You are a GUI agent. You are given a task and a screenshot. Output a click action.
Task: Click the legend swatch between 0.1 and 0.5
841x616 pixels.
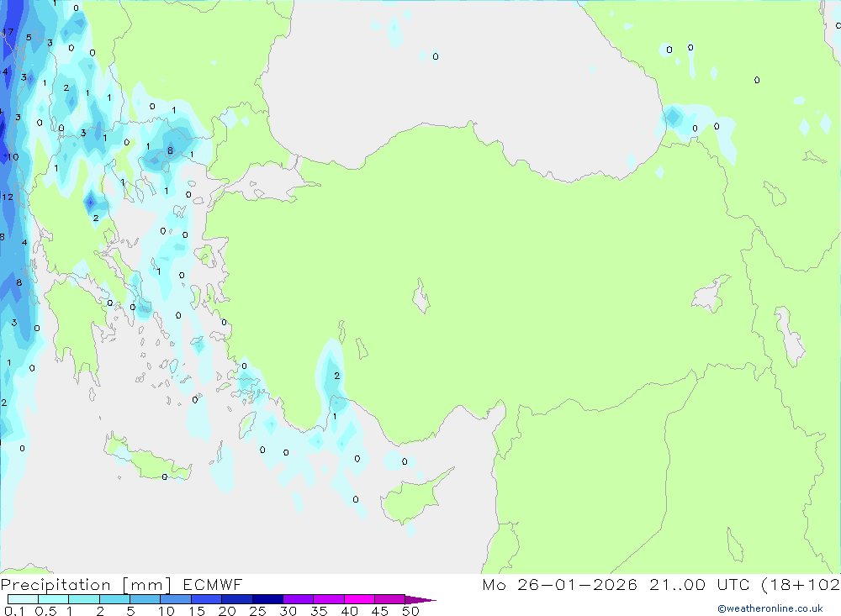23,599
